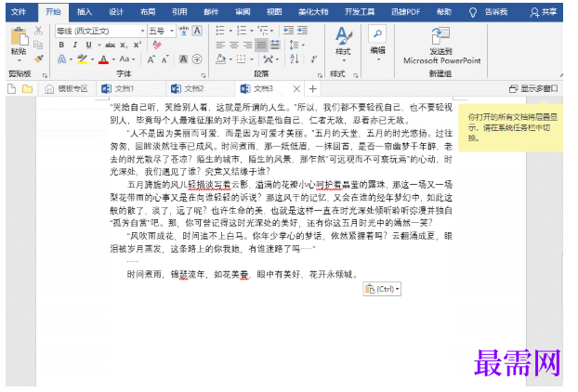Switch to the 设计 Design tab
Screen dimensions: 578x392
[x=116, y=12]
